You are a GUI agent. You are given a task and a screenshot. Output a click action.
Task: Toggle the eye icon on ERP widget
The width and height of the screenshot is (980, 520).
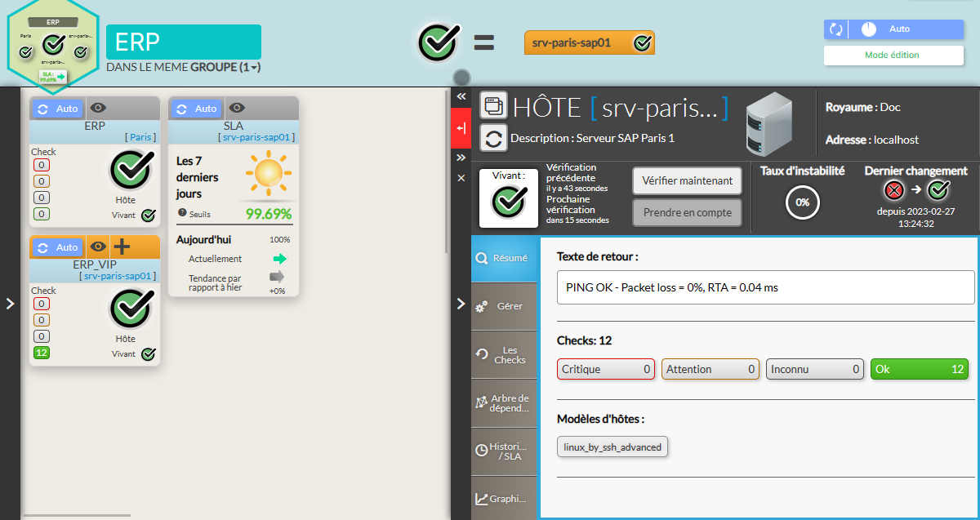coord(97,108)
